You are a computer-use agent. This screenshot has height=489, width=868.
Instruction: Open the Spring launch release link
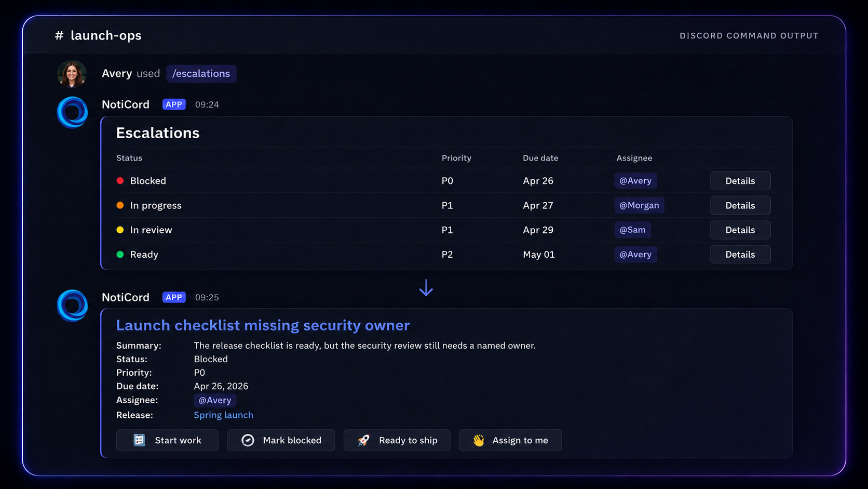pos(223,415)
